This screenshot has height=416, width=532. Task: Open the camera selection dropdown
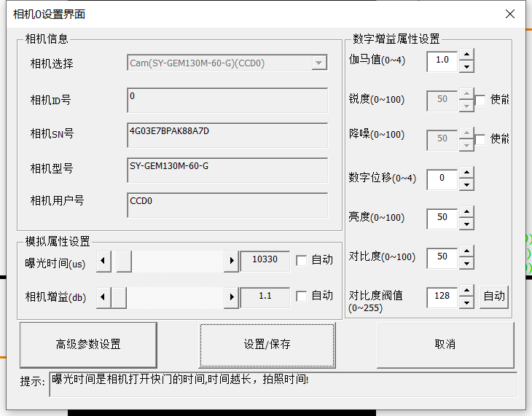click(x=318, y=63)
